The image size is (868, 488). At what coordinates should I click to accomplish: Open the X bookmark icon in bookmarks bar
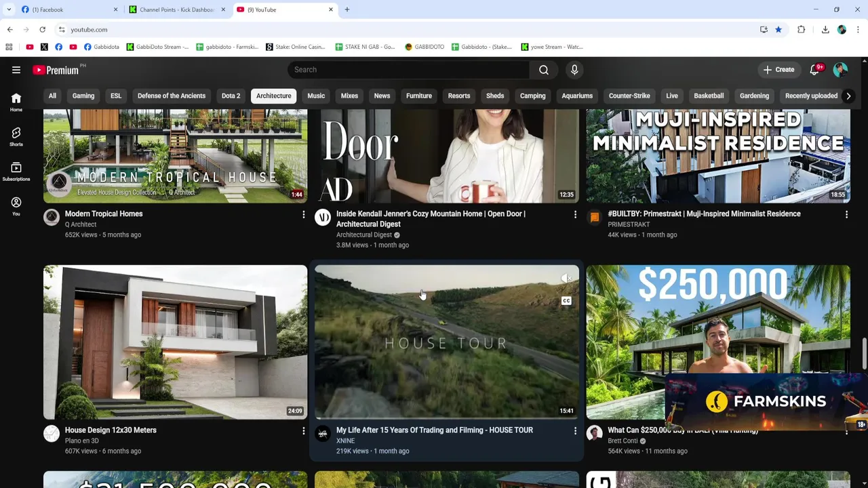(44, 47)
